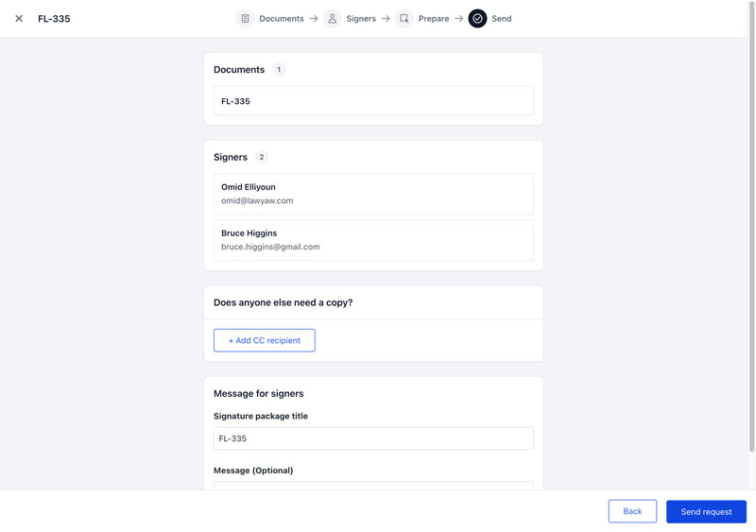Select the FL-335 document row
This screenshot has height=532, width=756.
coord(373,101)
